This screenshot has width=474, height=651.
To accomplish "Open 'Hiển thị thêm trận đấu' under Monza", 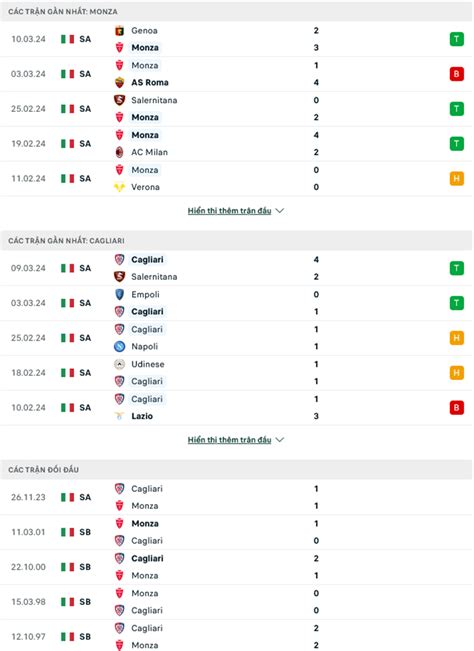I will click(x=230, y=211).
